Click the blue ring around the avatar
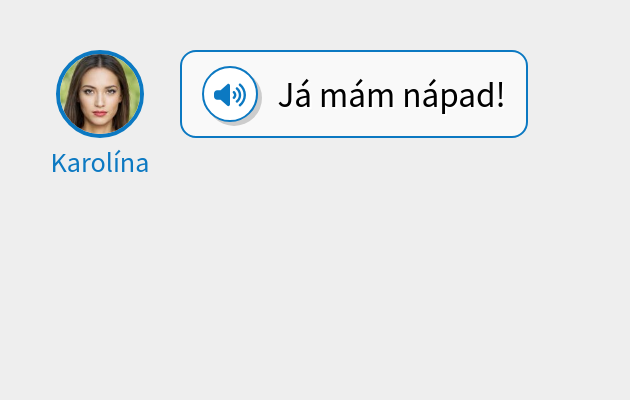 coord(58,94)
